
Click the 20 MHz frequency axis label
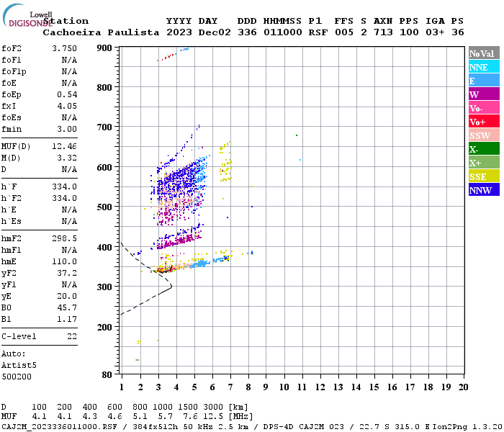463,387
